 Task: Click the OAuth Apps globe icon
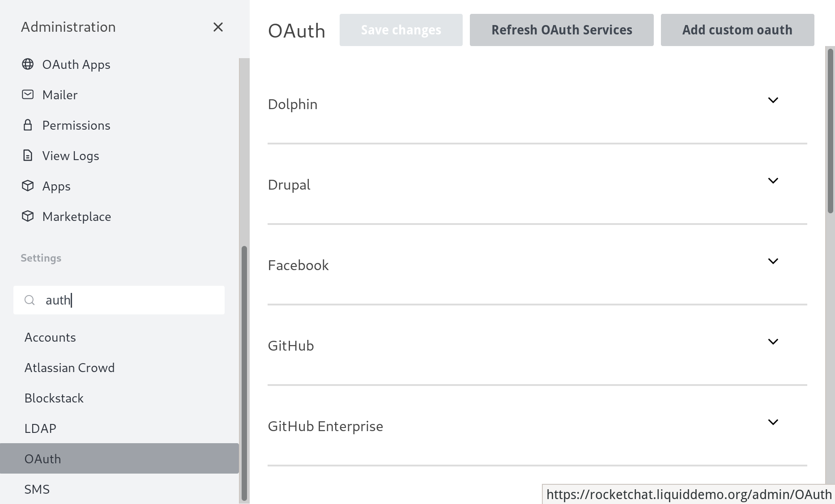tap(28, 64)
